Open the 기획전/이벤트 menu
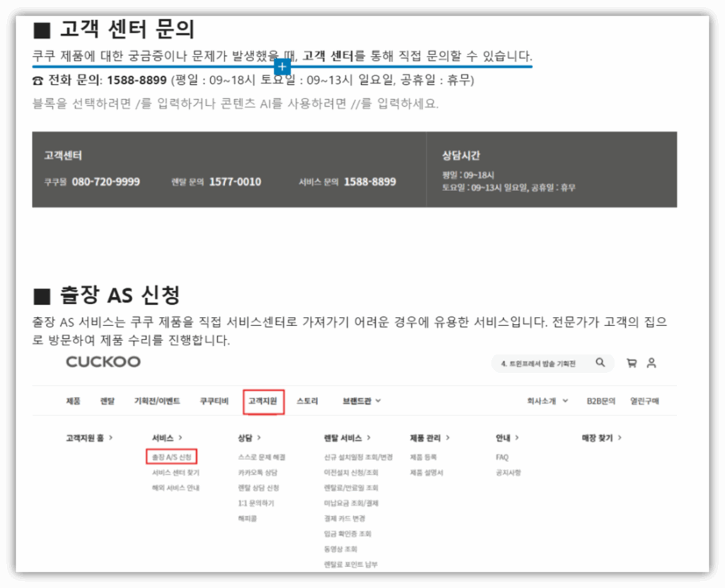This screenshot has width=725, height=588. click(157, 400)
